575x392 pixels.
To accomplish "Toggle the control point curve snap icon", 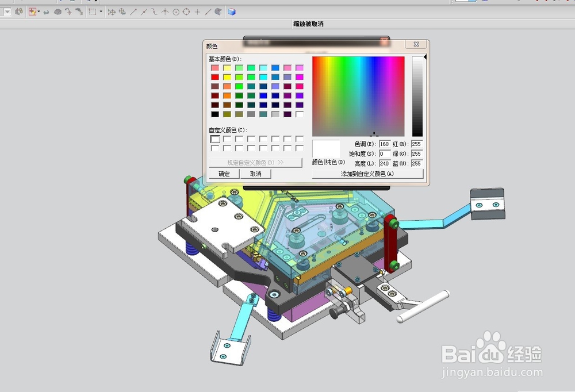I will pyautogui.click(x=154, y=12).
